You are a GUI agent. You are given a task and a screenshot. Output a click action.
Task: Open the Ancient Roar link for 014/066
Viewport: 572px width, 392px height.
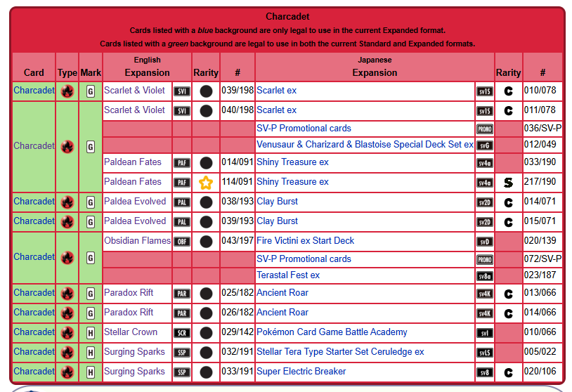(282, 312)
